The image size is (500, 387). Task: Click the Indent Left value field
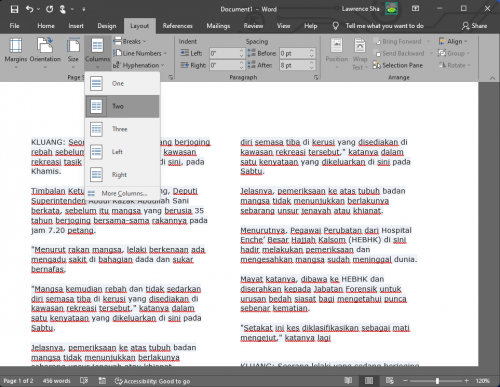[x=224, y=53]
